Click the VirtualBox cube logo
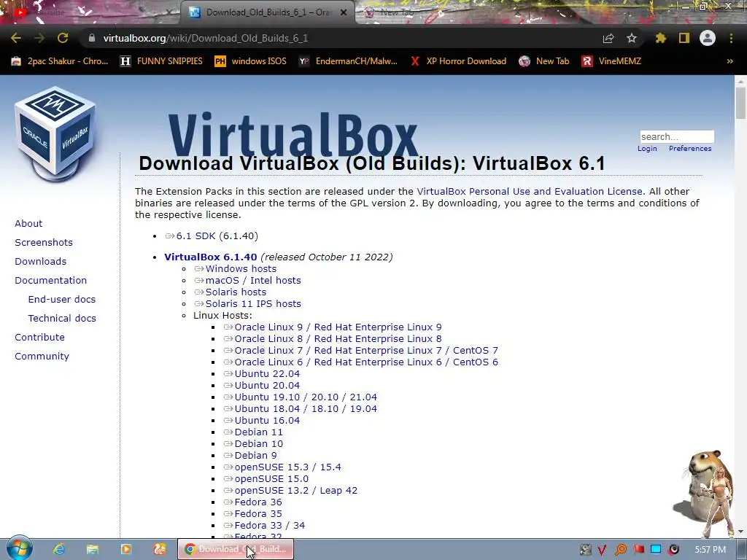Image resolution: width=747 pixels, height=560 pixels. point(55,133)
